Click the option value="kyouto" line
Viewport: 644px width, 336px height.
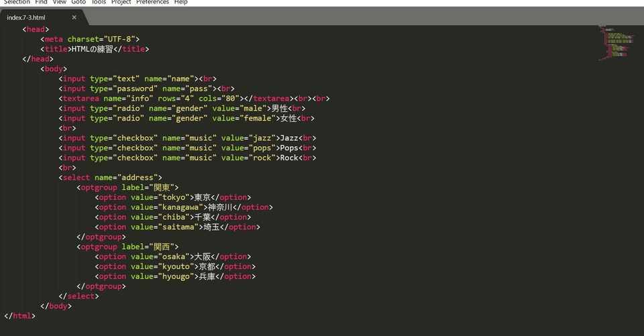[175, 266]
